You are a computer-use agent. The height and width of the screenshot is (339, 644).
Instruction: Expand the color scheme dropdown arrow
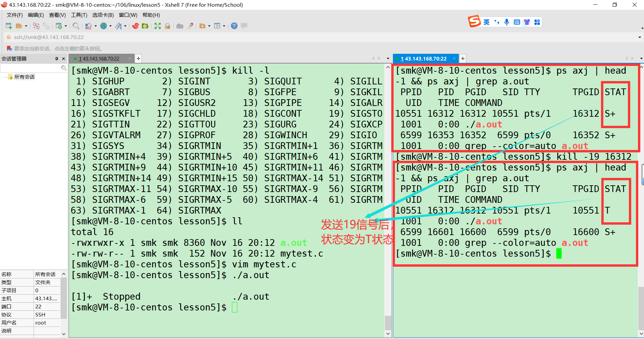pos(96,26)
